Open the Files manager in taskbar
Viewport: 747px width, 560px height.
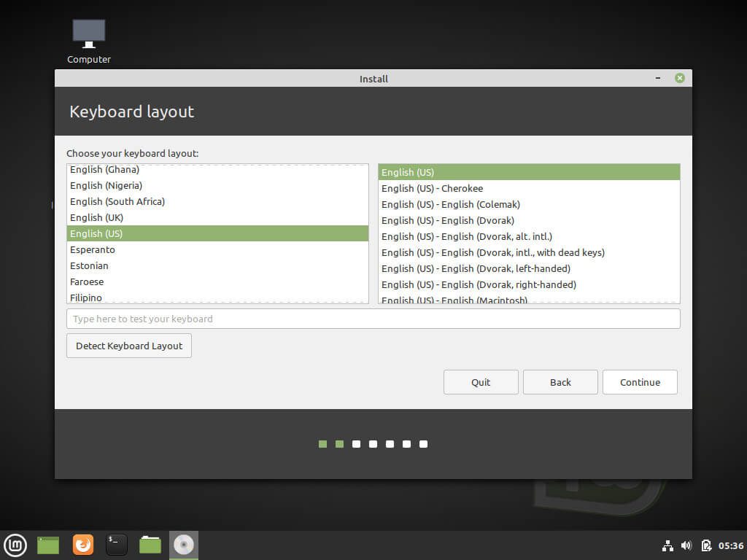click(150, 545)
